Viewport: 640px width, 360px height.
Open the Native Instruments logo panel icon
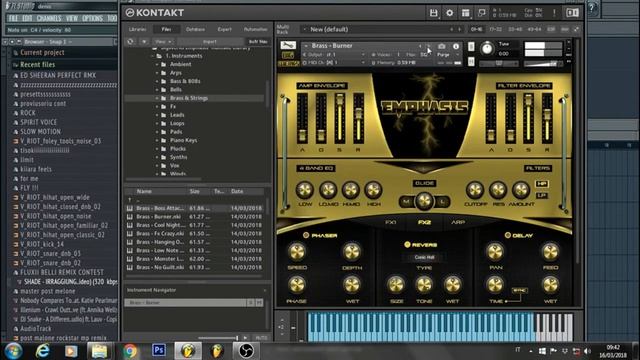572,13
